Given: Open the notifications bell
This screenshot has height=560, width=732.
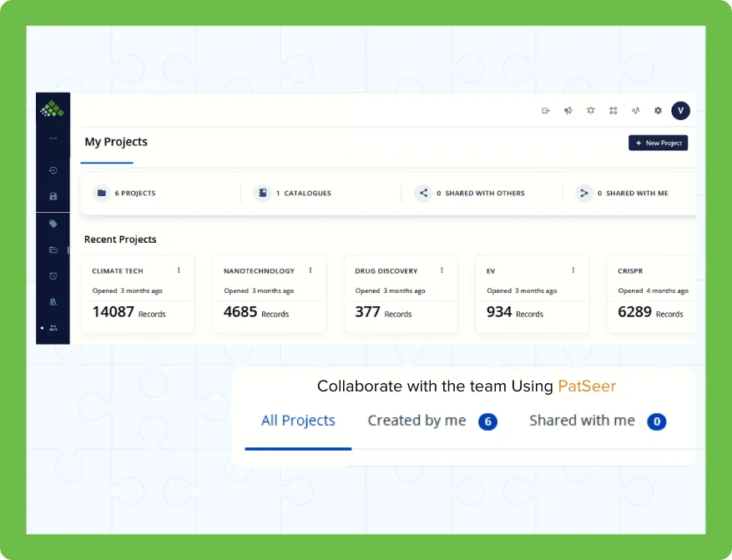Looking at the screenshot, I should click(591, 110).
